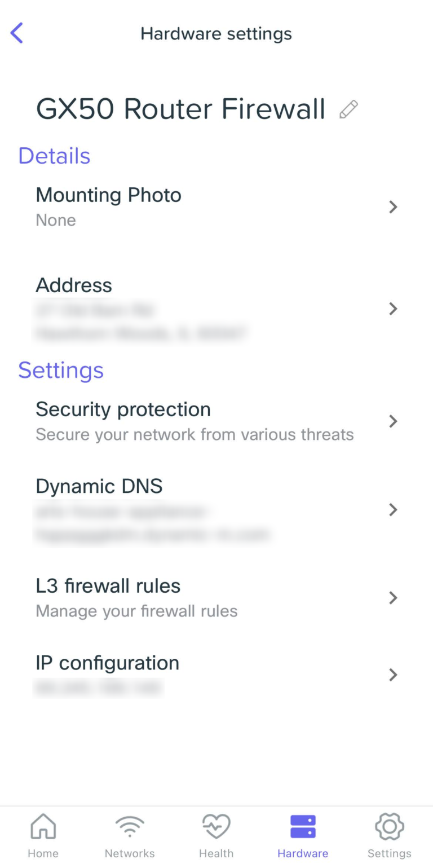Select the Hardware router icon in navigation
Image resolution: width=433 pixels, height=868 pixels.
(303, 826)
